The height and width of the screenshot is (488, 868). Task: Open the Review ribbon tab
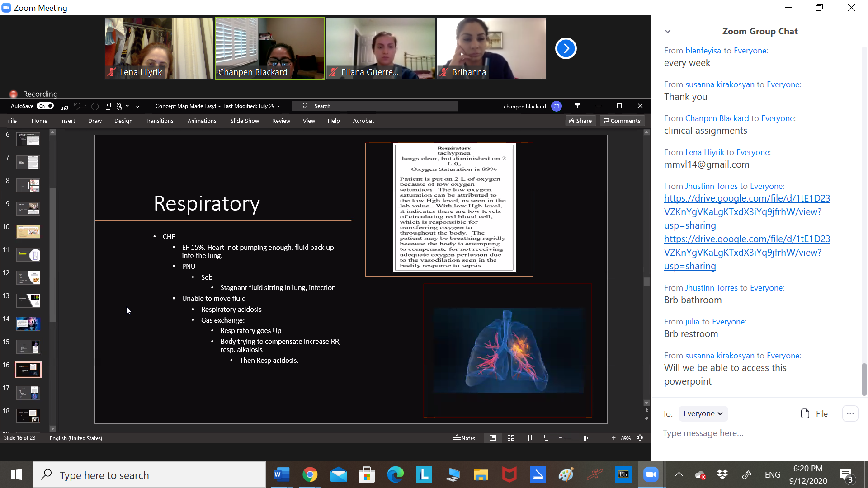point(281,121)
